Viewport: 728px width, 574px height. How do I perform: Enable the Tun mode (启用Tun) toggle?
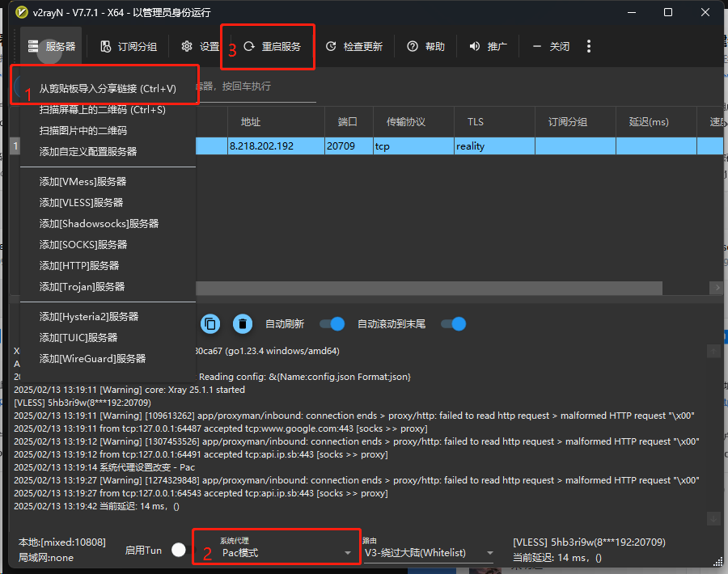coord(178,550)
